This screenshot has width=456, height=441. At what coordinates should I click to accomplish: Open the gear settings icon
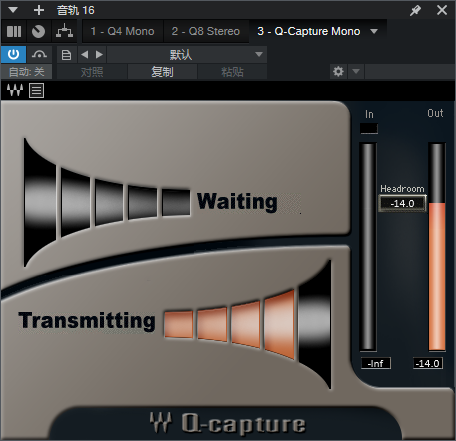338,72
